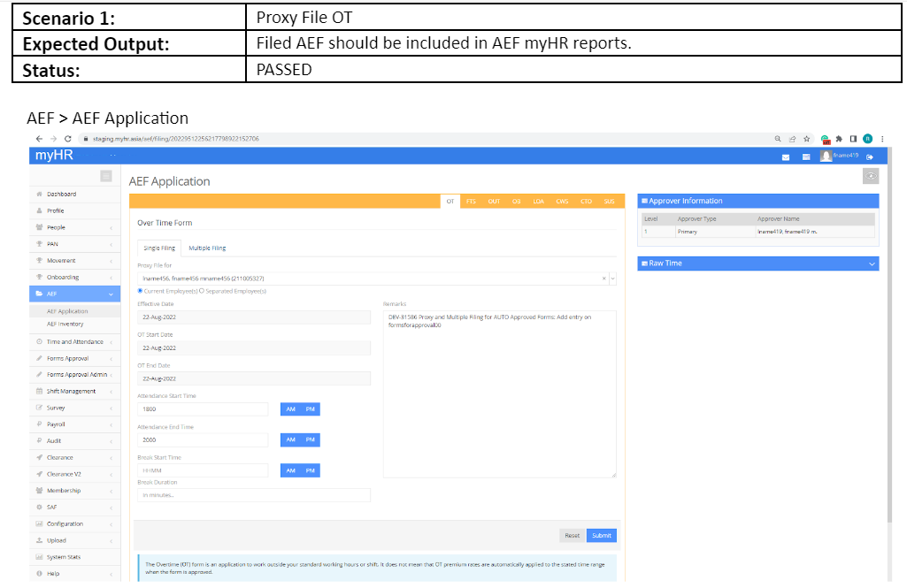This screenshot has height=588, width=907.
Task: Set Attendance End Time to PM
Action: 310,440
